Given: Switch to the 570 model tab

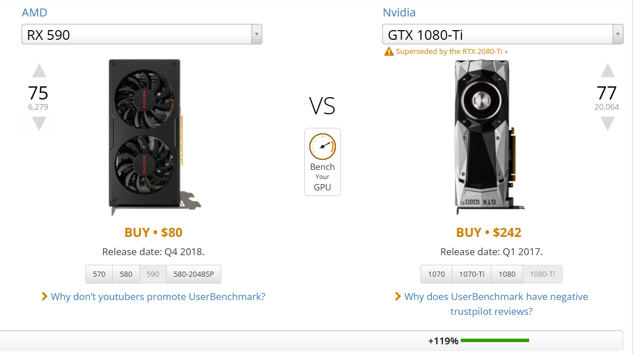Looking at the screenshot, I should (99, 274).
